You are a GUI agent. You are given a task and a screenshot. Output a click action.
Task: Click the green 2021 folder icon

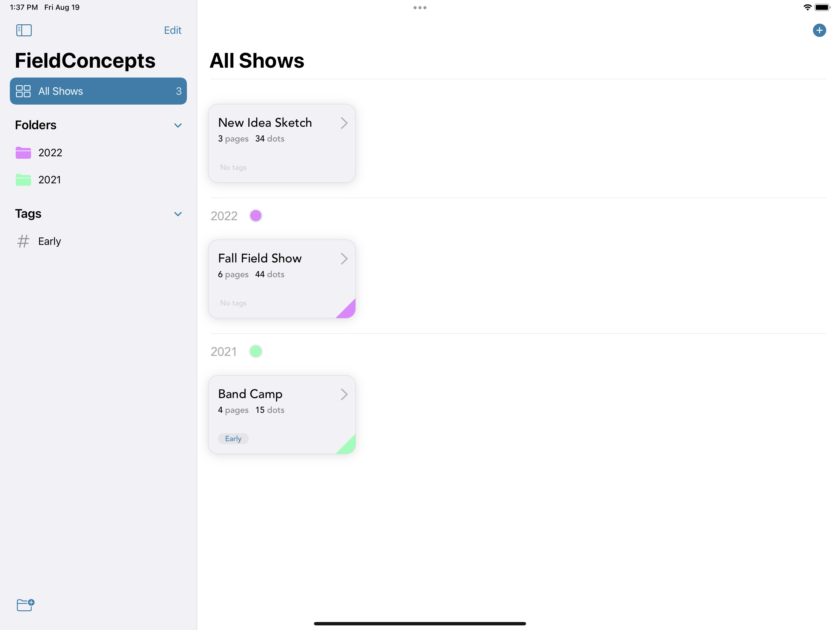pyautogui.click(x=23, y=180)
